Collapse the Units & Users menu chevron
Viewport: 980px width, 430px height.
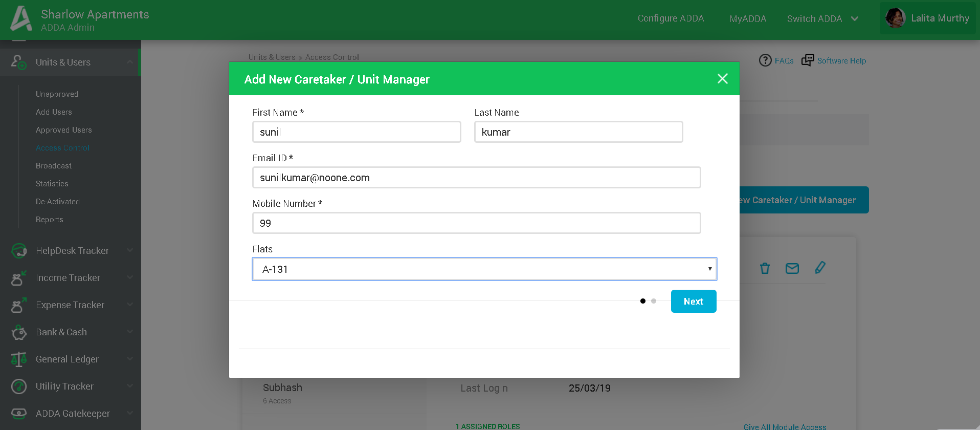(x=130, y=62)
